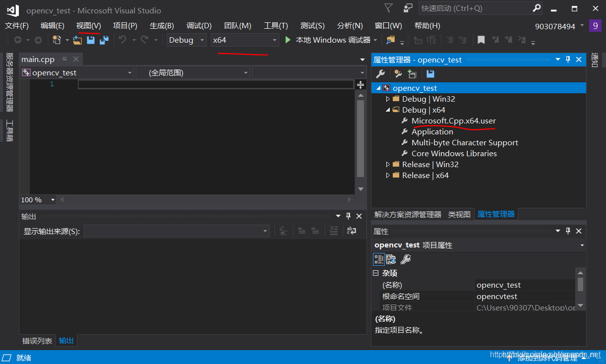The image size is (606, 364).
Task: Select Core Windows Libraries sheet
Action: coord(454,154)
